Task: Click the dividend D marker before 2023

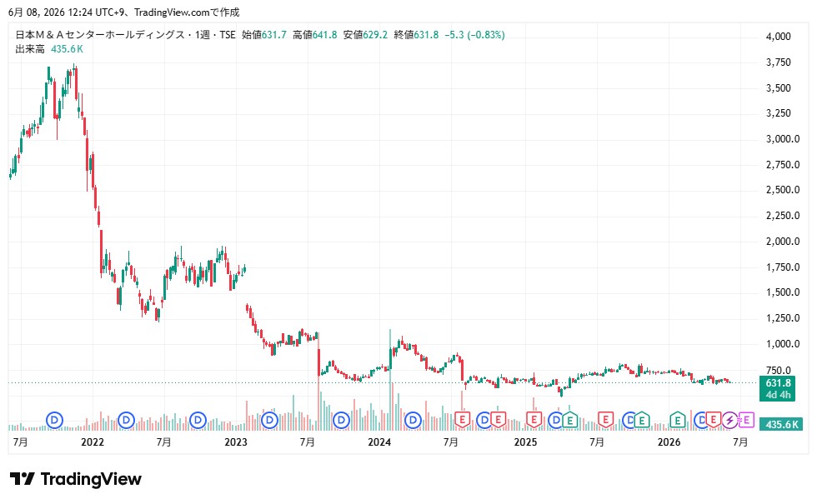Action: coord(198,420)
